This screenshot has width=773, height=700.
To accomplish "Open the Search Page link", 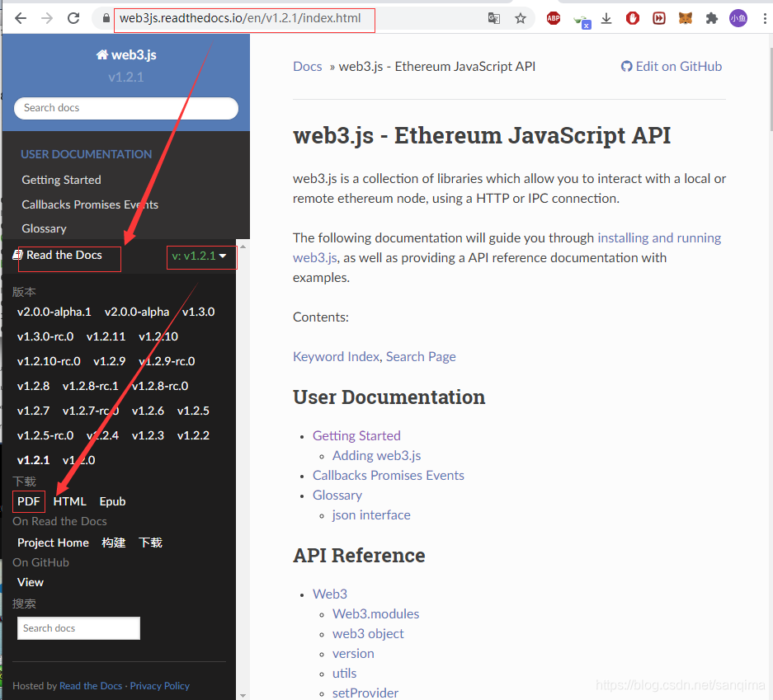I will 421,357.
